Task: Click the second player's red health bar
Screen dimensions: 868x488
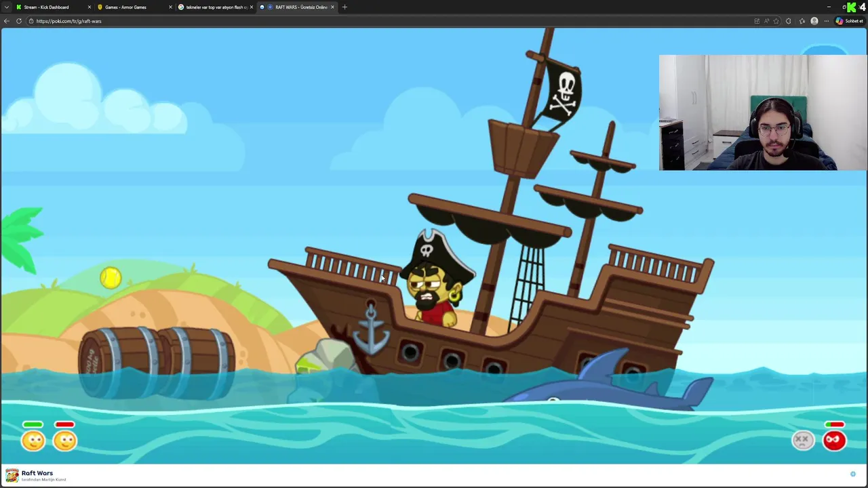Action: (64, 425)
